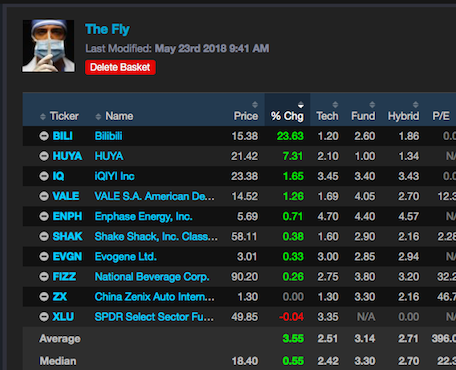Sort by the P/E column header
The height and width of the screenshot is (370, 456).
tap(441, 116)
